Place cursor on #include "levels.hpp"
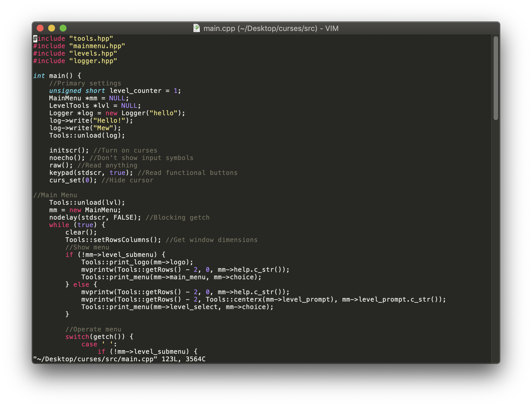This screenshot has height=406, width=532. [x=75, y=53]
